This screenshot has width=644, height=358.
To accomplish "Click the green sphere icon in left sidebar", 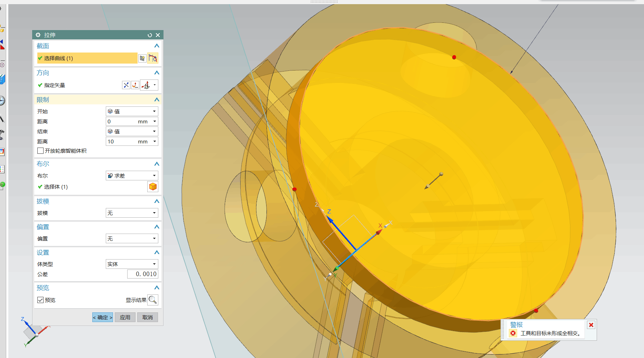I will [x=2, y=185].
